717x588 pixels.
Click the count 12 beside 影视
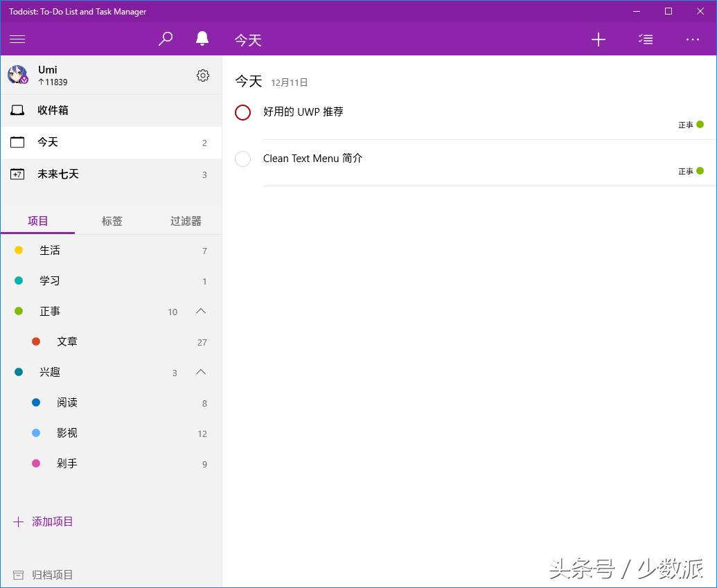[x=202, y=434]
